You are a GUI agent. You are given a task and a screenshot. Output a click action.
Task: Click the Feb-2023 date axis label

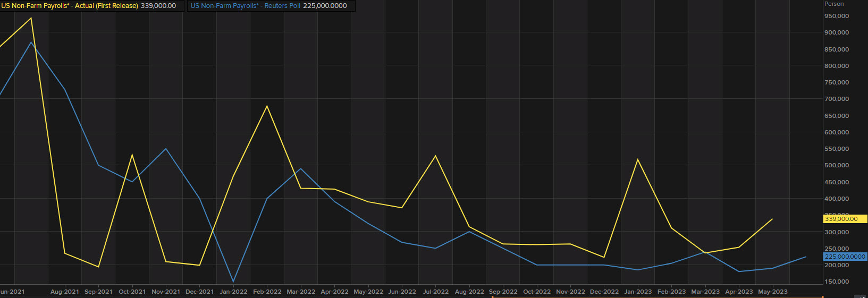(x=671, y=292)
